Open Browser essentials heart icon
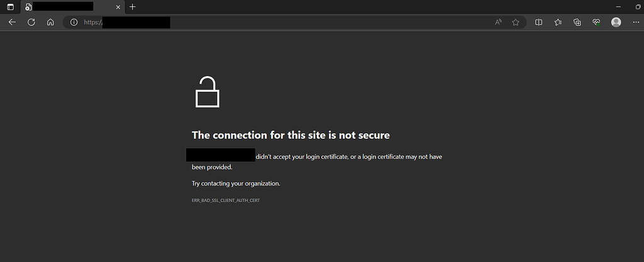This screenshot has width=644, height=262. (596, 22)
